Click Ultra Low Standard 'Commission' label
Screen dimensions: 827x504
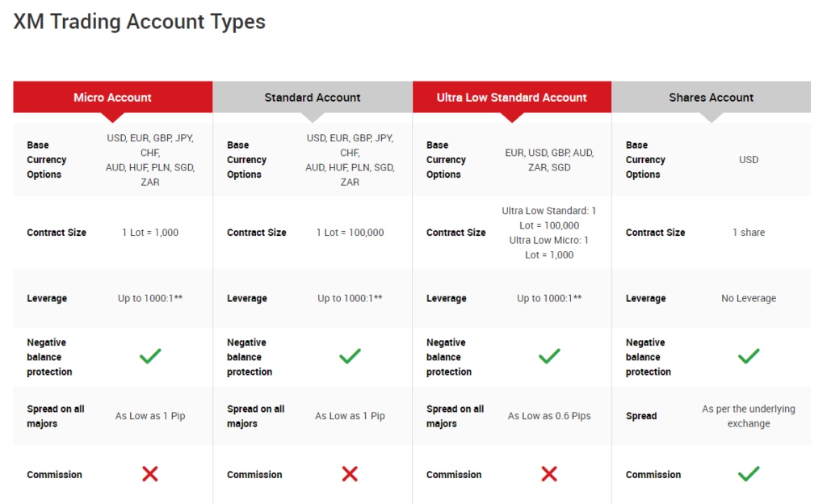click(x=454, y=474)
